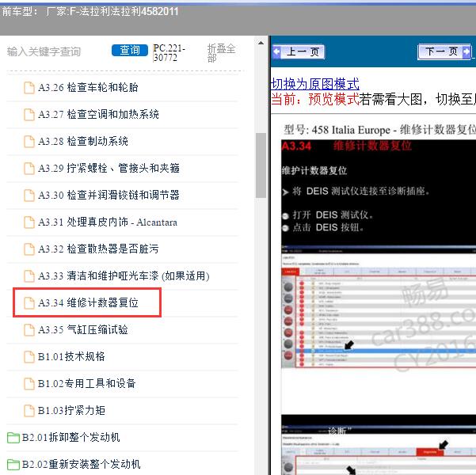Screen dimensions: 476x475
Task: Click the second diagnostic screenshot thumbnail
Action: pyautogui.click(x=379, y=449)
